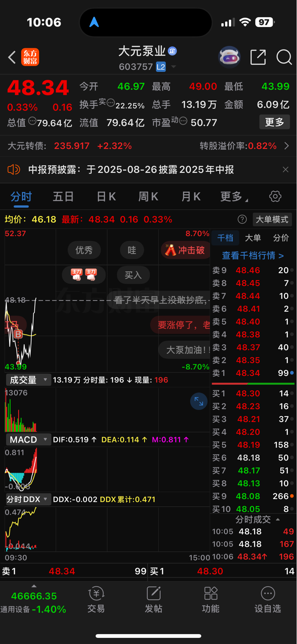Open 查看千档行情 link

[253, 255]
